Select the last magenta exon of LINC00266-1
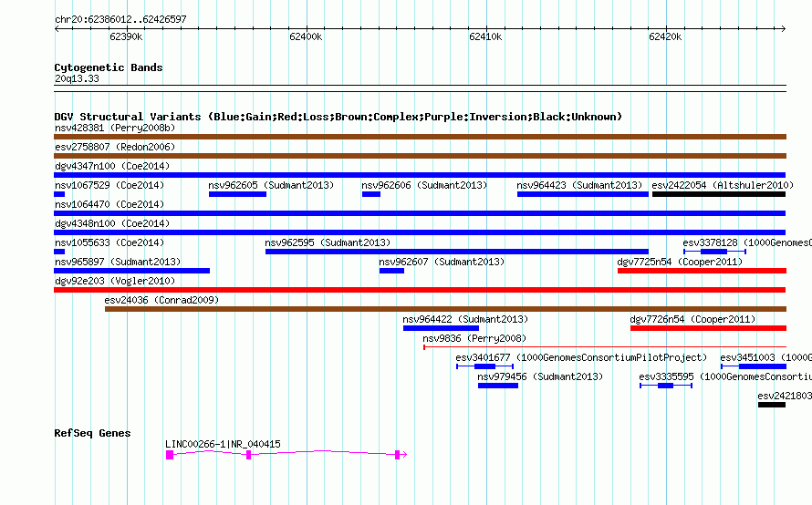Viewport: 812px width, 505px height. pyautogui.click(x=397, y=455)
